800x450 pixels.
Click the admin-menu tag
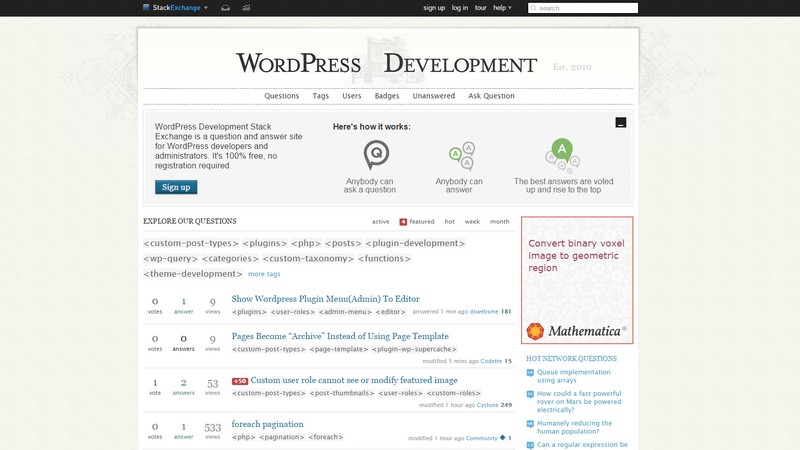pos(345,312)
